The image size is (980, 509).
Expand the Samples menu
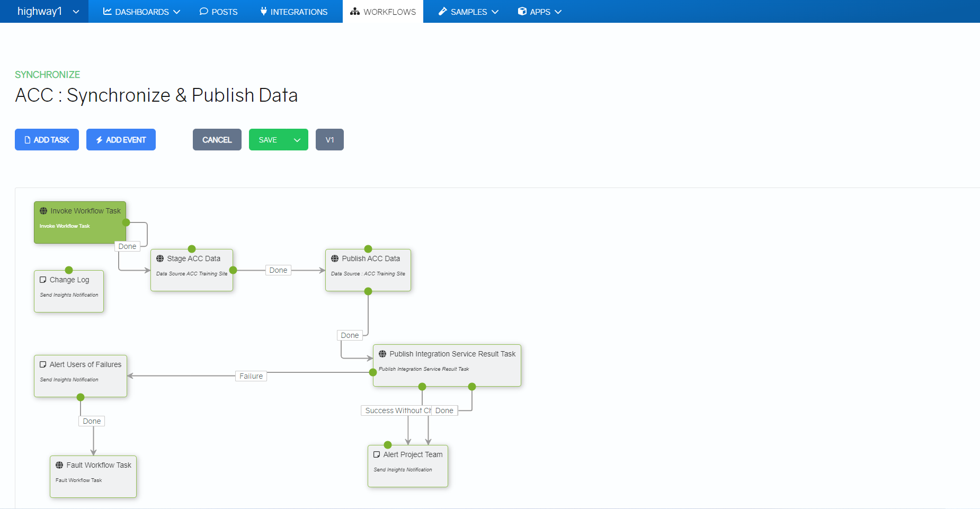468,12
